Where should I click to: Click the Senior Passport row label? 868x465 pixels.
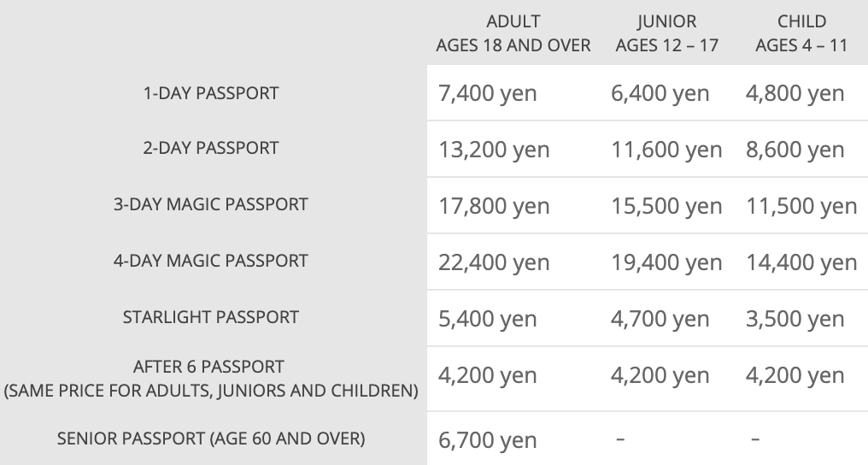tap(211, 439)
